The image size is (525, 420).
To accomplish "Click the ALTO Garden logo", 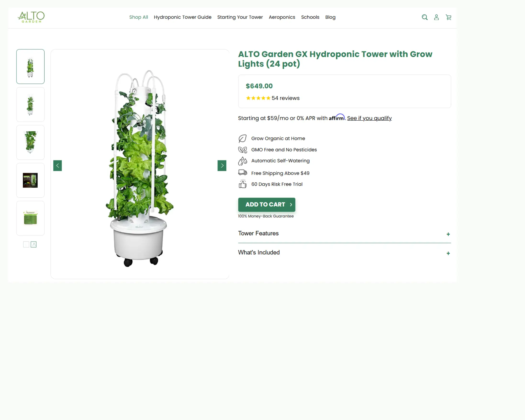I will (x=31, y=17).
